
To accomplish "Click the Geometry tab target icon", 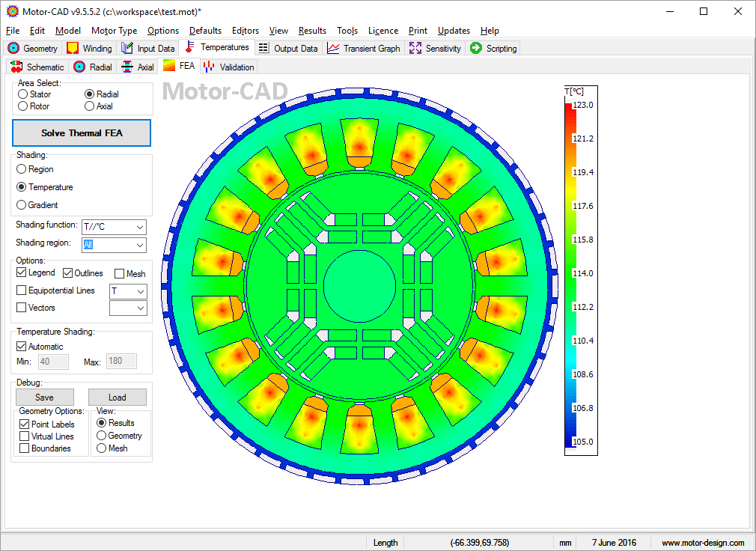I will click(x=14, y=48).
